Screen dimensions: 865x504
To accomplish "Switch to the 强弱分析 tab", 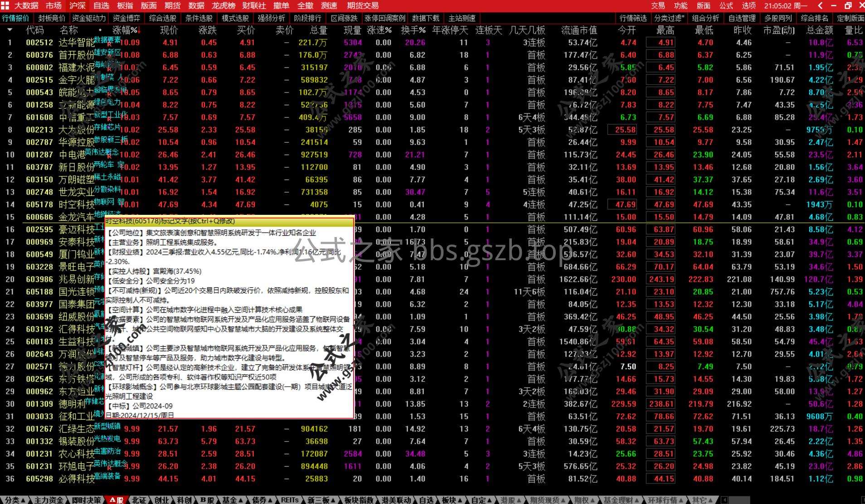I will click(x=271, y=18).
